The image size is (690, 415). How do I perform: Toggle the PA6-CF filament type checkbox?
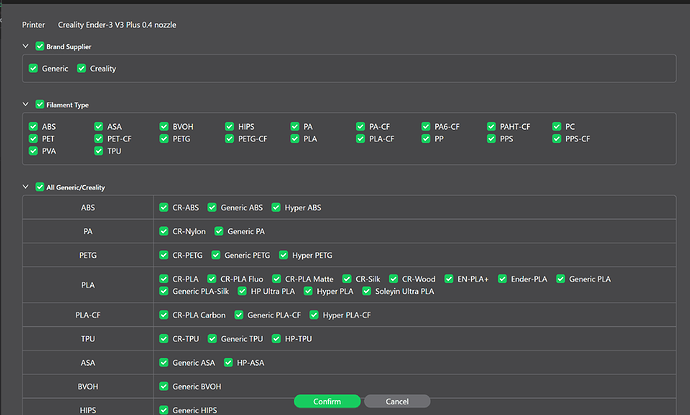pos(426,127)
